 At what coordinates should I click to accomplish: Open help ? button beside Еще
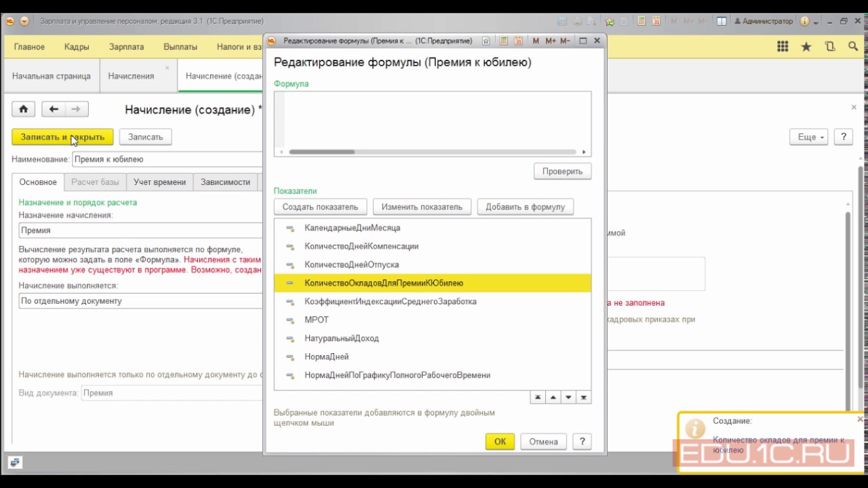point(844,137)
